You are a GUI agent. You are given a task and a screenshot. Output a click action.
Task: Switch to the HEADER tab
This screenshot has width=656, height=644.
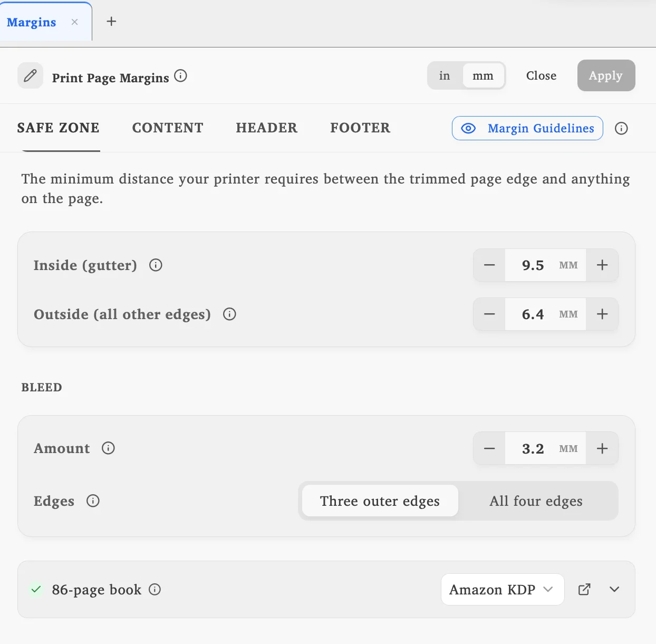[x=267, y=128]
